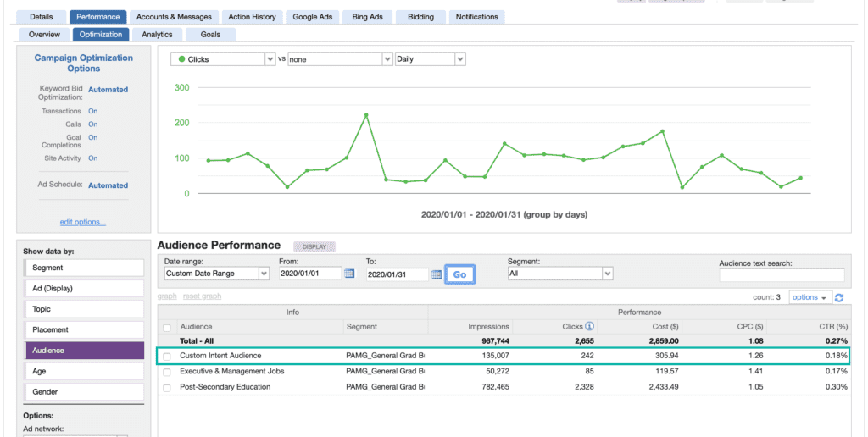This screenshot has height=437, width=868.
Task: Show data by Ad (Display)
Action: click(x=84, y=288)
